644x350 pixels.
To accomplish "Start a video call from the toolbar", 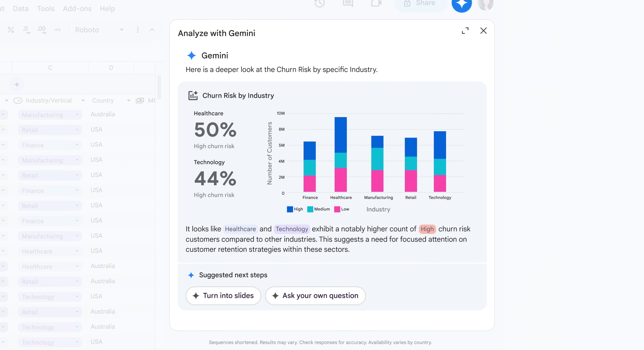I will pyautogui.click(x=376, y=4).
